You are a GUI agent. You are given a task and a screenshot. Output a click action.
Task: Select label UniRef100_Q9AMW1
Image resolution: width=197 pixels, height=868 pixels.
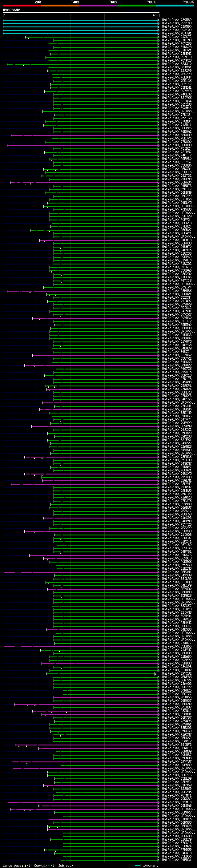pos(177,714)
